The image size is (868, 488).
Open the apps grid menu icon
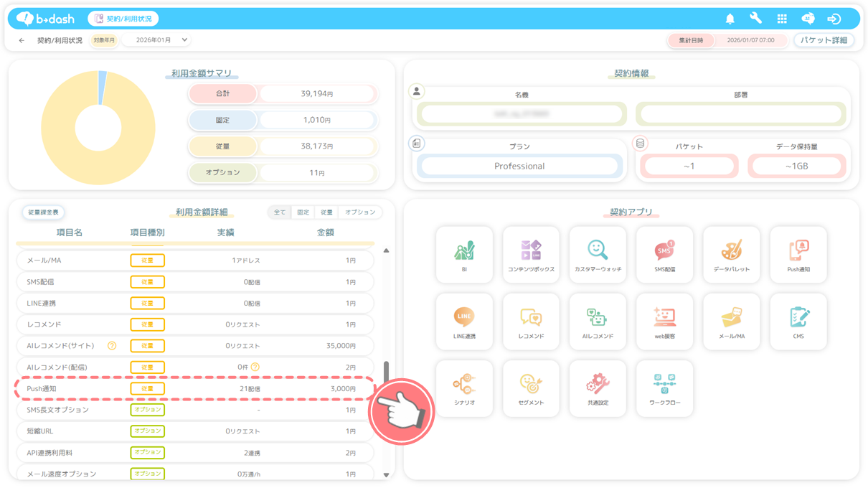(782, 19)
